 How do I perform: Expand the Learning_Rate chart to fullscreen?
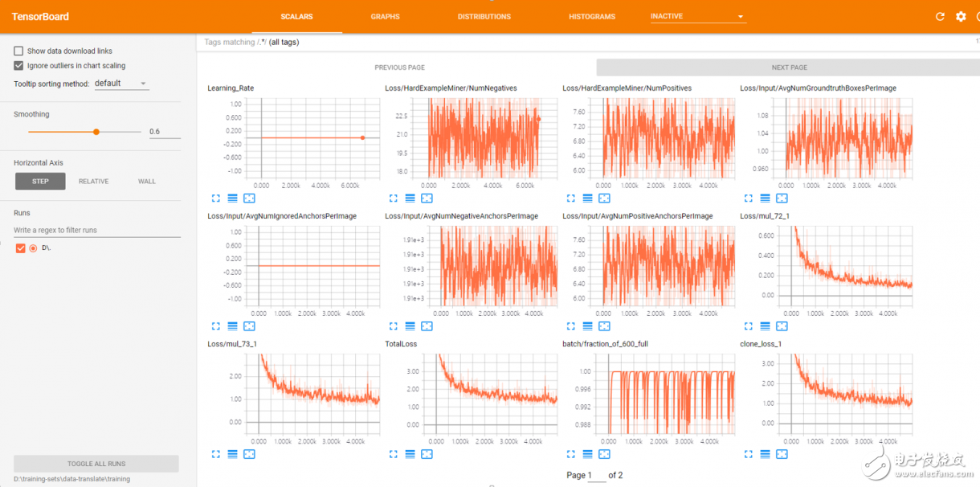coord(215,198)
